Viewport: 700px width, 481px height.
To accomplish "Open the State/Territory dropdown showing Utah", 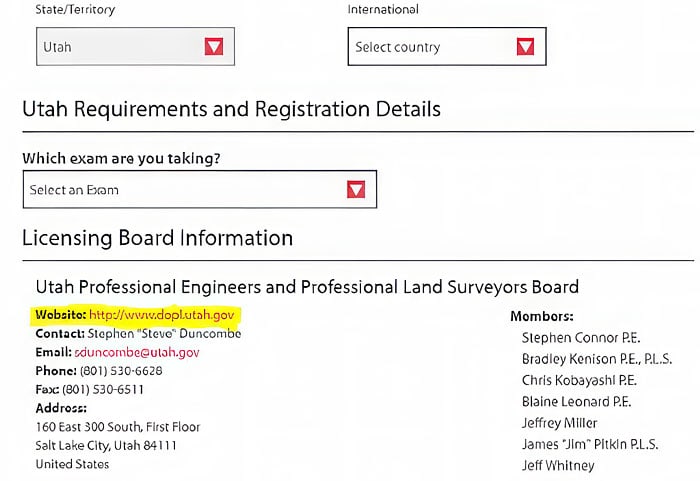I will (135, 46).
